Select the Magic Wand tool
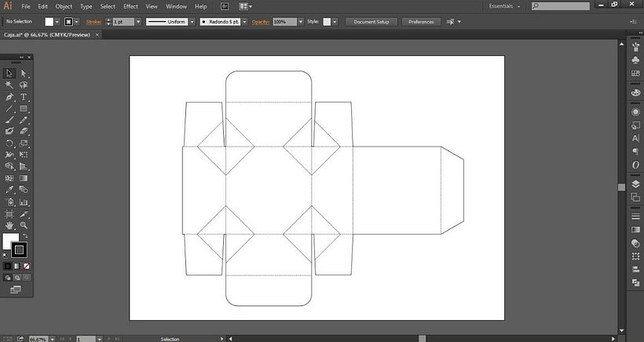 pos(9,85)
